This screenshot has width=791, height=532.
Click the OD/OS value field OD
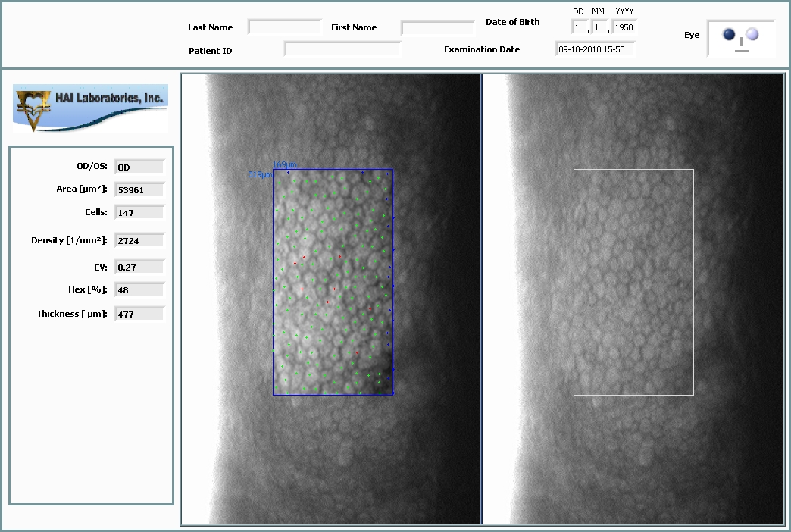point(139,167)
